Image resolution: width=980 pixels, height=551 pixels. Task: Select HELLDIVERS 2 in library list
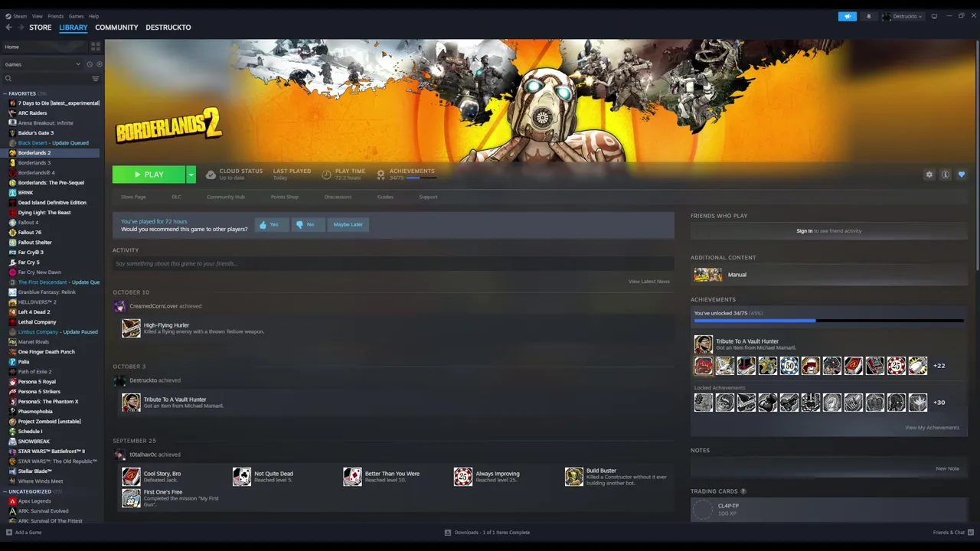coord(38,302)
